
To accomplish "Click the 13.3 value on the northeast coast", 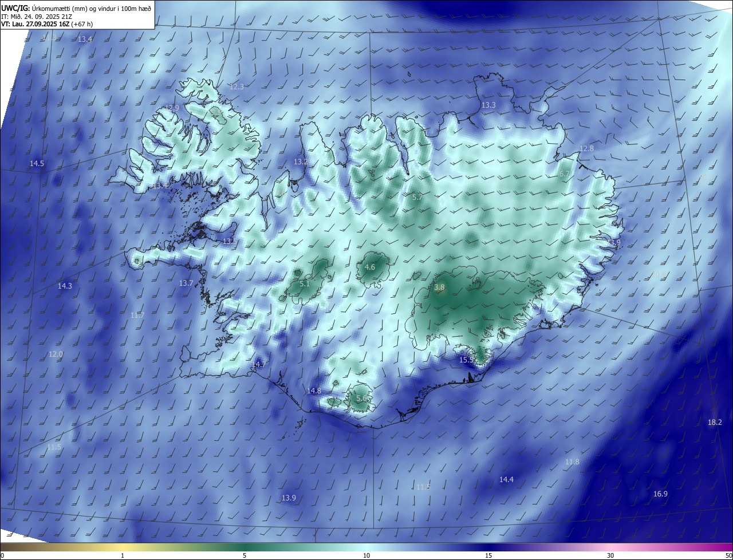I will pos(488,105).
